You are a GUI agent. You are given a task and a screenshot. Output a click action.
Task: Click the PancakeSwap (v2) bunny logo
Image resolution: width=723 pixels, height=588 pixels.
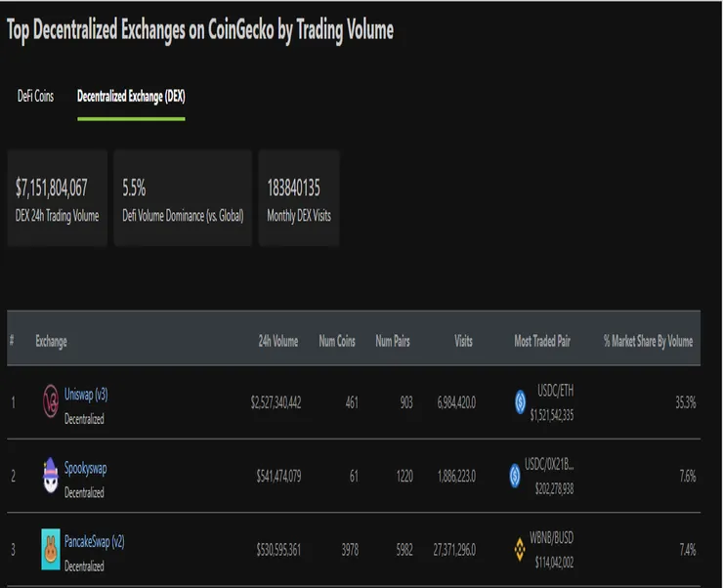(51, 548)
